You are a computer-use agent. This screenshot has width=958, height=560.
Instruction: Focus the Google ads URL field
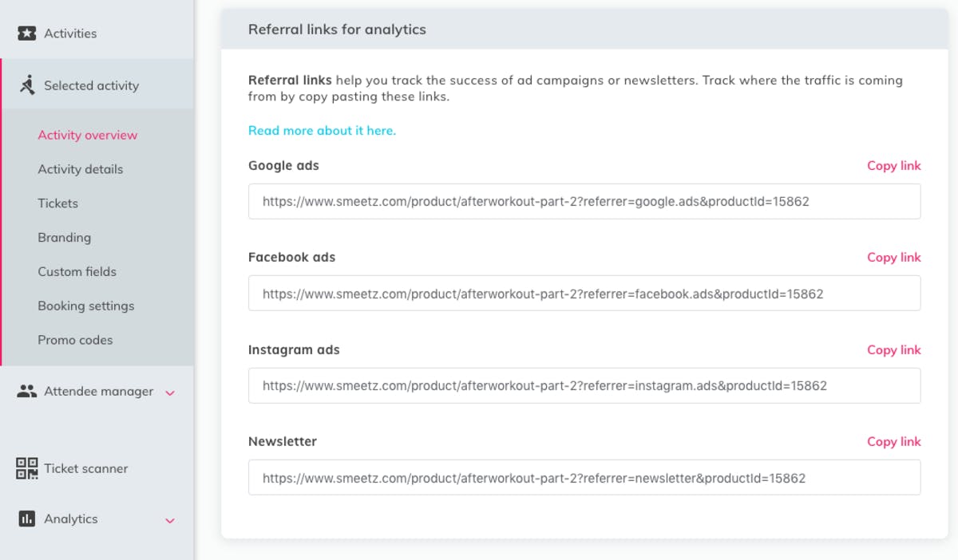pos(584,202)
